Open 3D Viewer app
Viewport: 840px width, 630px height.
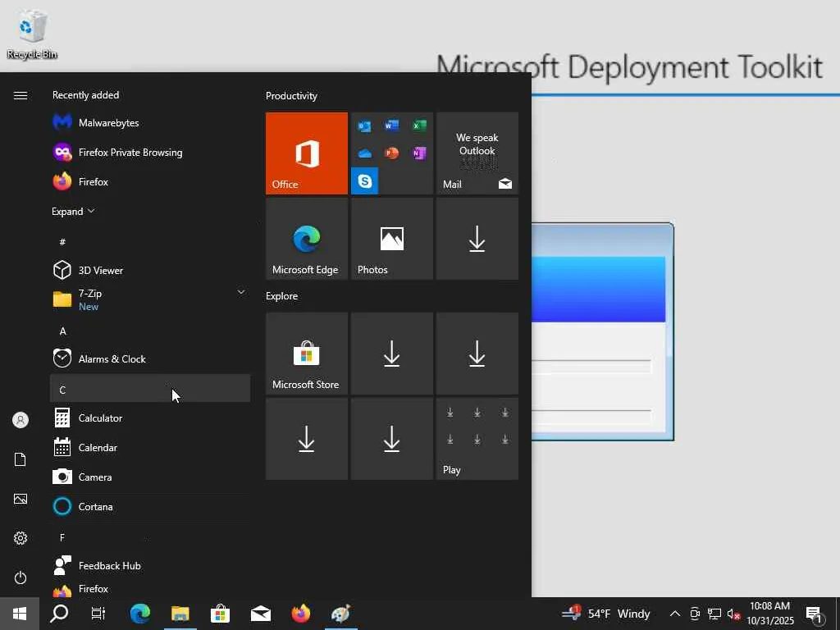click(150, 270)
